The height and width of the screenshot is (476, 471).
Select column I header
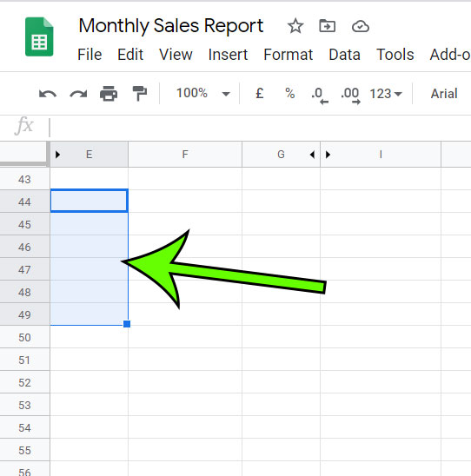click(x=381, y=155)
